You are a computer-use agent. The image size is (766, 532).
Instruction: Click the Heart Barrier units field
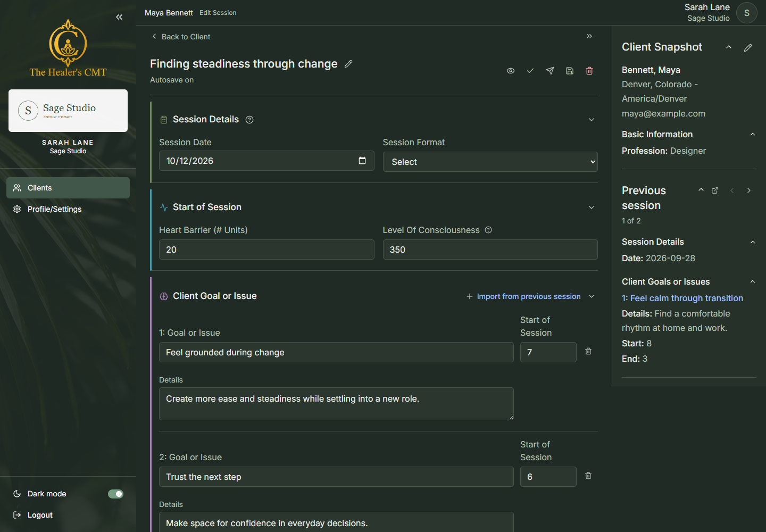267,250
